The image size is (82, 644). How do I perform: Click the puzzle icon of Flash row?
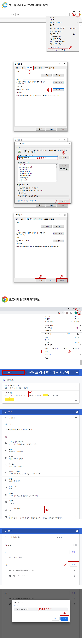point(6,495)
